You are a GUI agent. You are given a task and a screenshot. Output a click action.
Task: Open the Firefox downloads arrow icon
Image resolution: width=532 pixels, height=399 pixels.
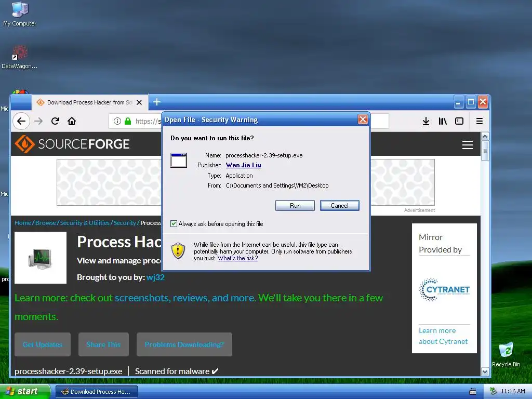[426, 121]
